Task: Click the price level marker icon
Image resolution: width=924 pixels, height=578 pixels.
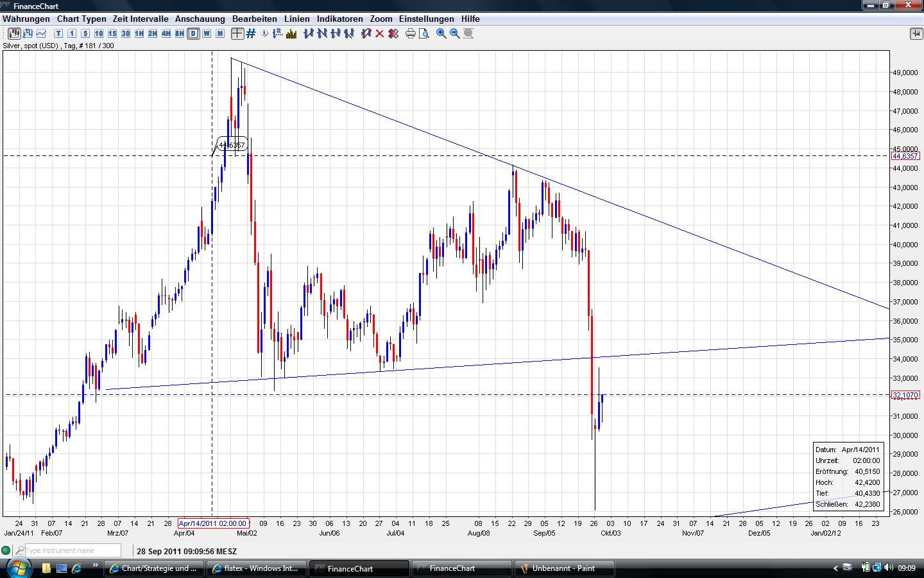Action: tap(278, 33)
